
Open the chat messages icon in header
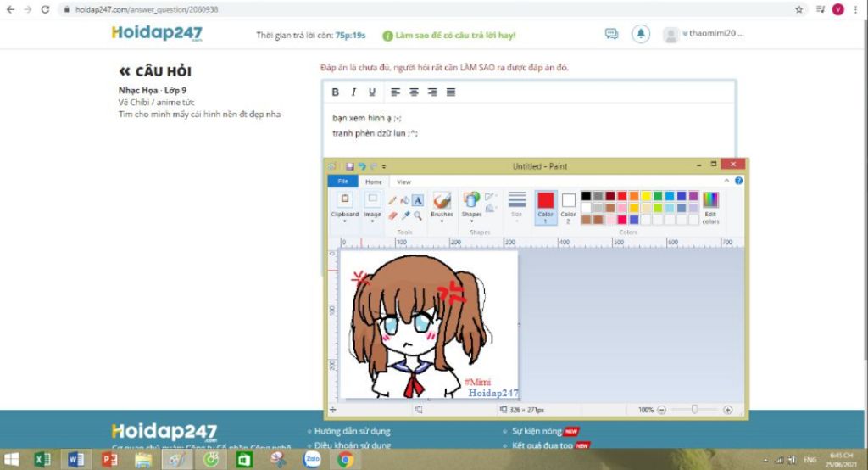point(611,35)
